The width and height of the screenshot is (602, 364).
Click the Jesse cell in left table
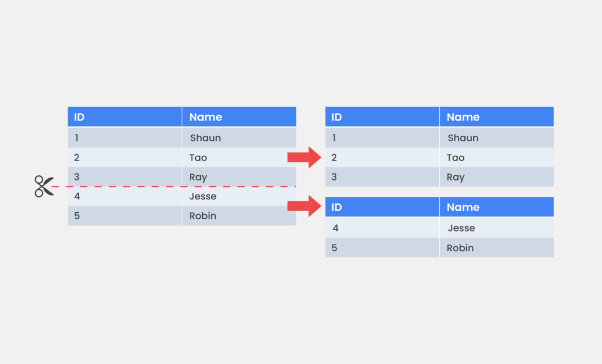[239, 196]
